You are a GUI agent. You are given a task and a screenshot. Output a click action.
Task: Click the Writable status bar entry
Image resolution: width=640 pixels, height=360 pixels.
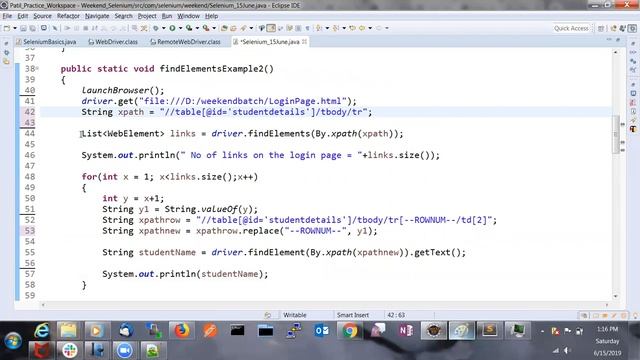[x=295, y=315]
